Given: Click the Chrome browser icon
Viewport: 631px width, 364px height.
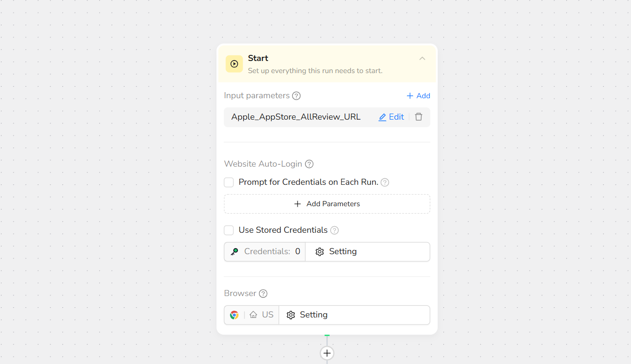Looking at the screenshot, I should (x=234, y=315).
